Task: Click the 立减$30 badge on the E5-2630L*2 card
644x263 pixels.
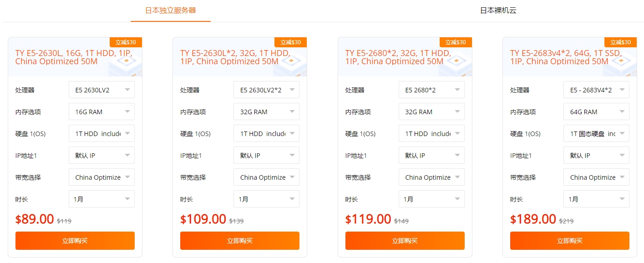Action: (291, 42)
